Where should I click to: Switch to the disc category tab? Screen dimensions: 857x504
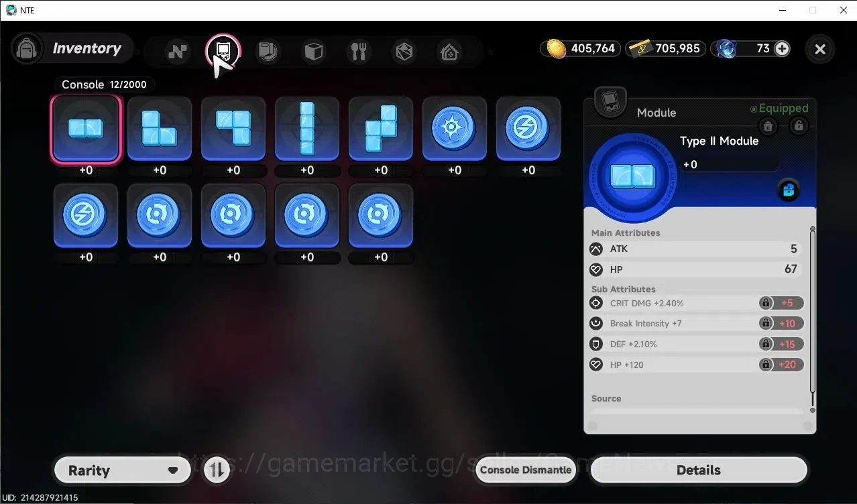(x=268, y=52)
